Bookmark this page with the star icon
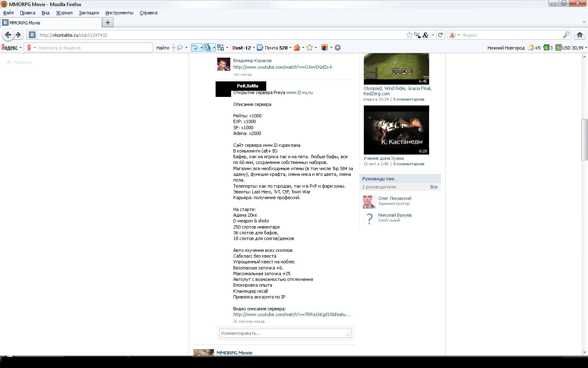588x368 pixels. point(409,35)
